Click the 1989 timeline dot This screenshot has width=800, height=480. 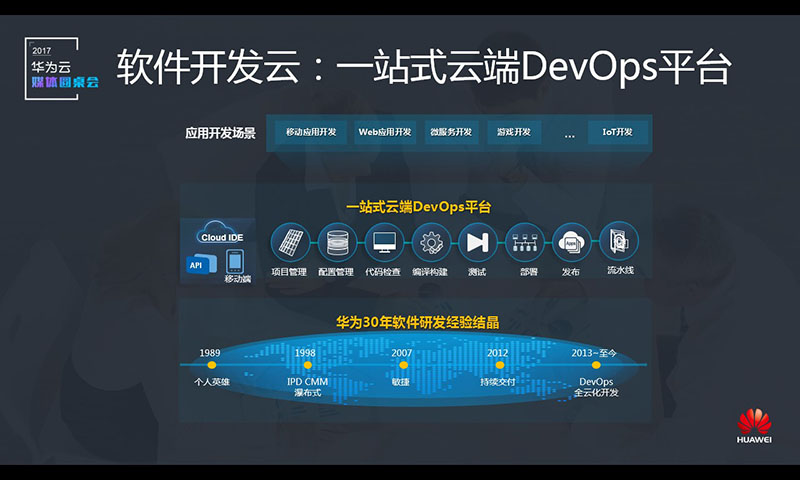point(211,365)
